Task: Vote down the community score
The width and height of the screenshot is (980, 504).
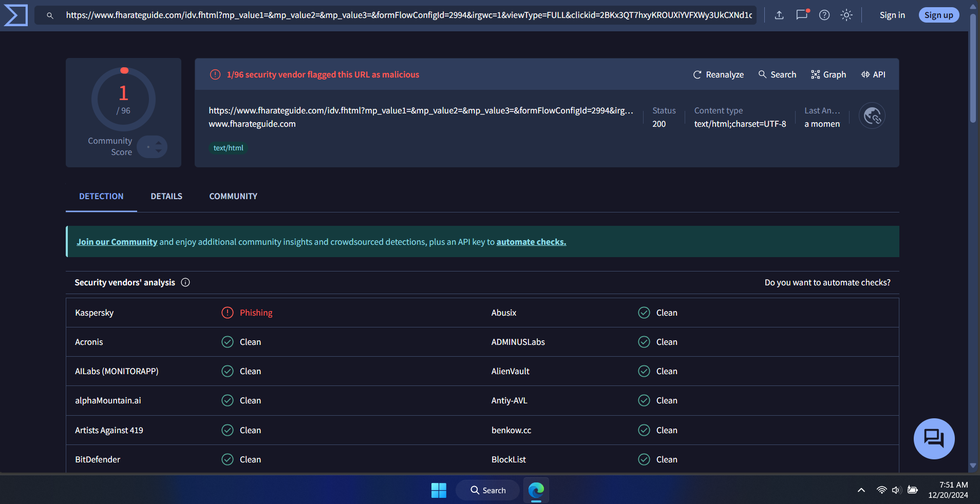Action: [158, 151]
